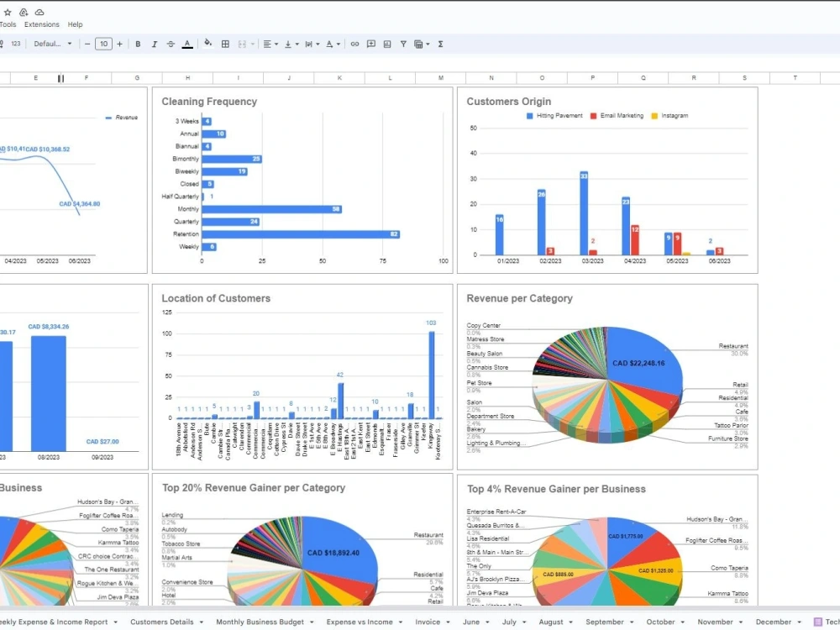840x630 pixels.
Task: Switch to the August sheet
Action: (x=551, y=622)
